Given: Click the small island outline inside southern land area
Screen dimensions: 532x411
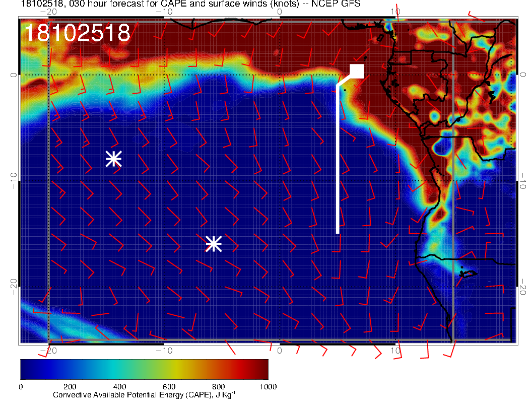Looking at the screenshot, I should click(x=468, y=273).
